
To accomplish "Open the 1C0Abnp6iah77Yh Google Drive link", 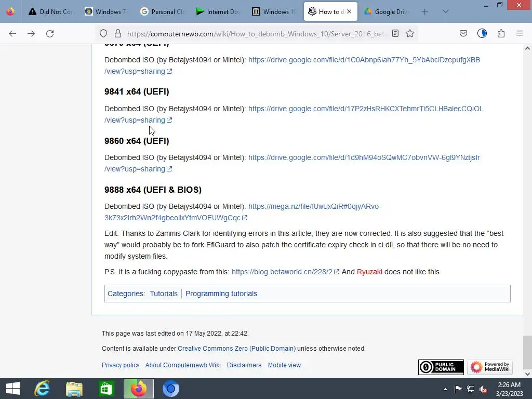I will pos(364,60).
